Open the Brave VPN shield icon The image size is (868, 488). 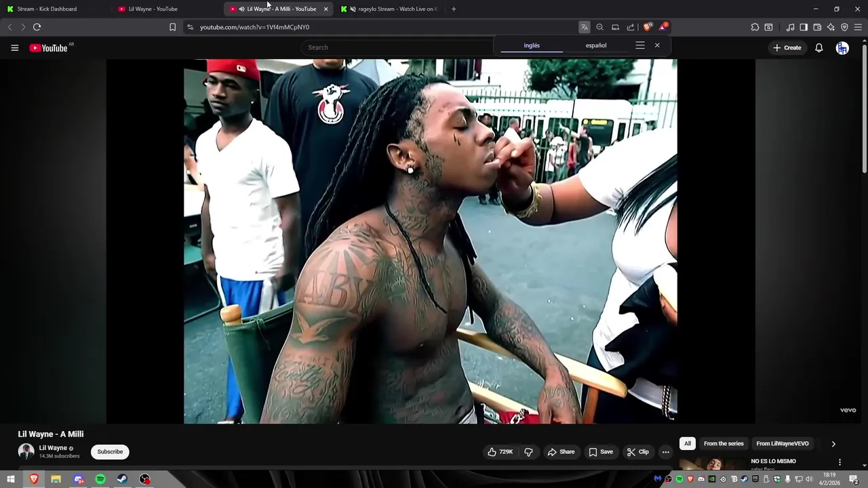pyautogui.click(x=844, y=27)
